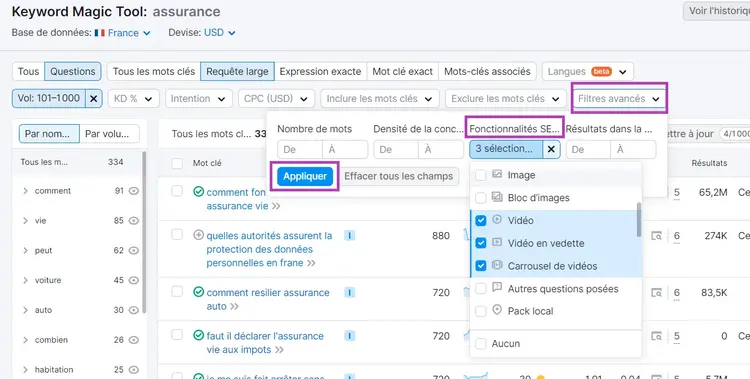Open keyword comment resilier assurance auto
The height and width of the screenshot is (379, 750).
point(268,299)
